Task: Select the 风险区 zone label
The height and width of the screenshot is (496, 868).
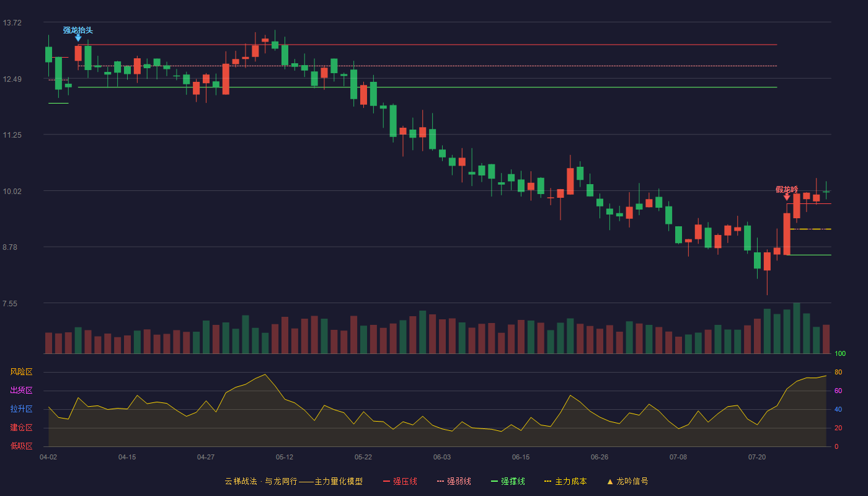Action: click(21, 372)
